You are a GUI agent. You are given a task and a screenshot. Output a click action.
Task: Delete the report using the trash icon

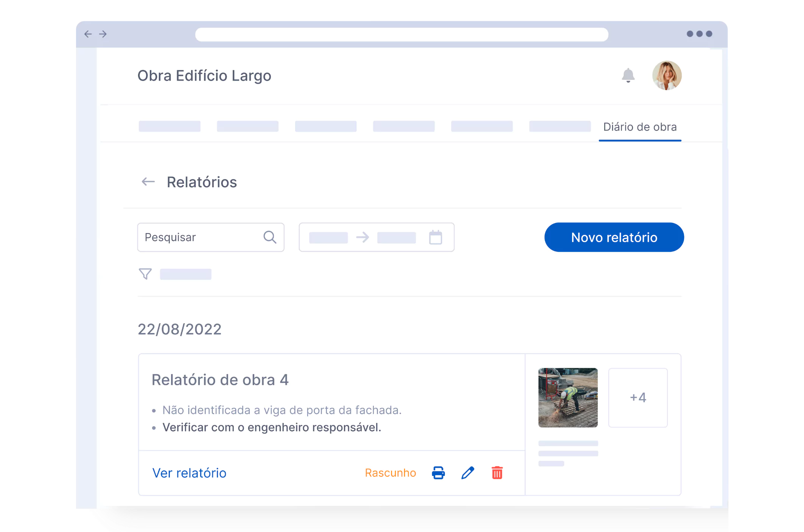tap(497, 473)
